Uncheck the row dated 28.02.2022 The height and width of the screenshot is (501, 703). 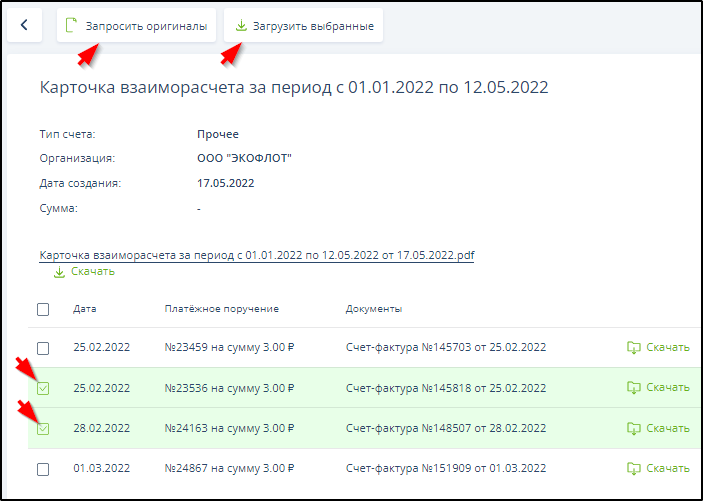(x=43, y=428)
